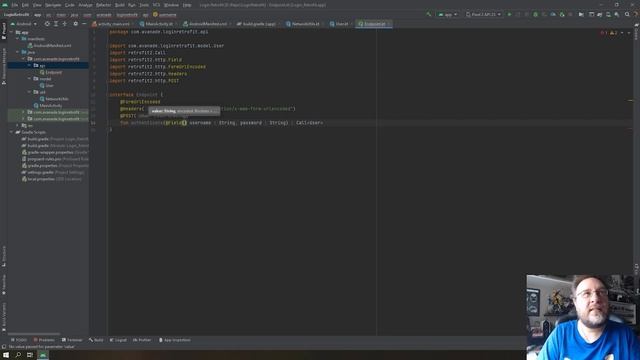Place the cursor on the @FormUrlEncoded line

pos(140,102)
